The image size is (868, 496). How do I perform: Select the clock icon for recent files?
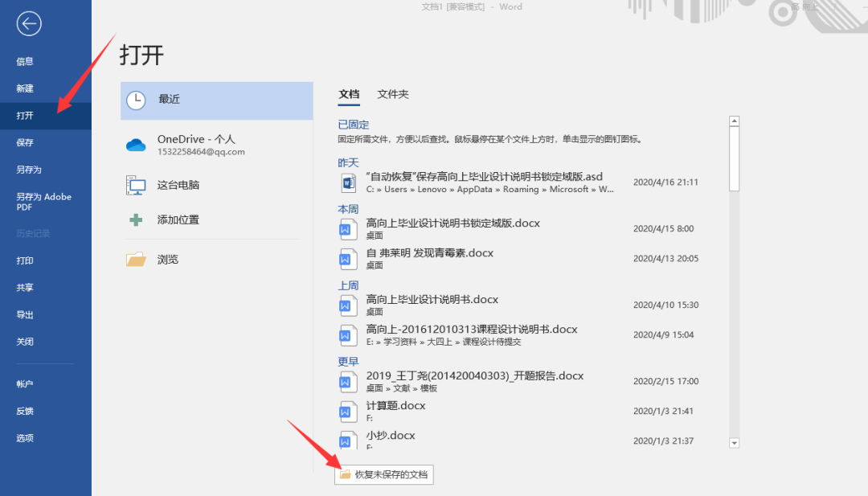[x=136, y=100]
